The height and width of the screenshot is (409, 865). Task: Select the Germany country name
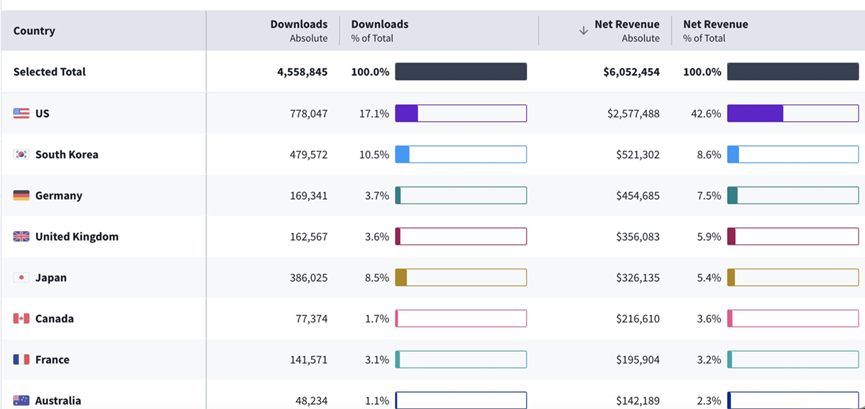click(58, 196)
